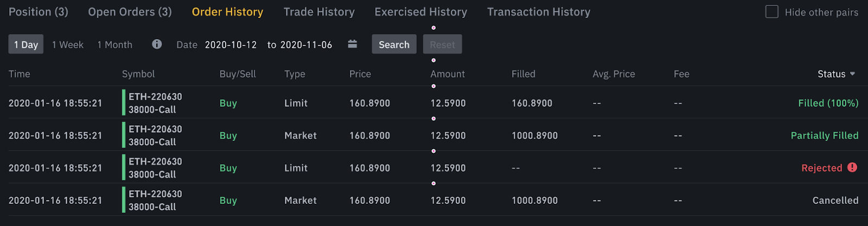Pick the 1 Month range filter
This screenshot has height=226, width=868.
[x=115, y=44]
